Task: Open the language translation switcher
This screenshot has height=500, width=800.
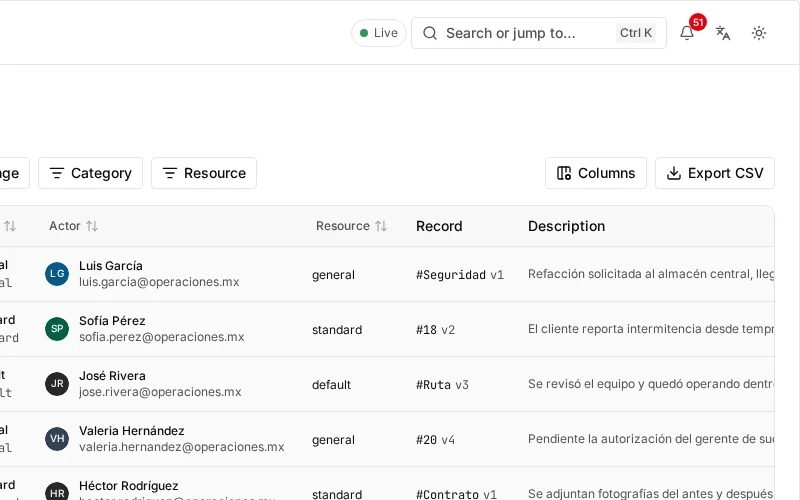Action: pyautogui.click(x=723, y=33)
